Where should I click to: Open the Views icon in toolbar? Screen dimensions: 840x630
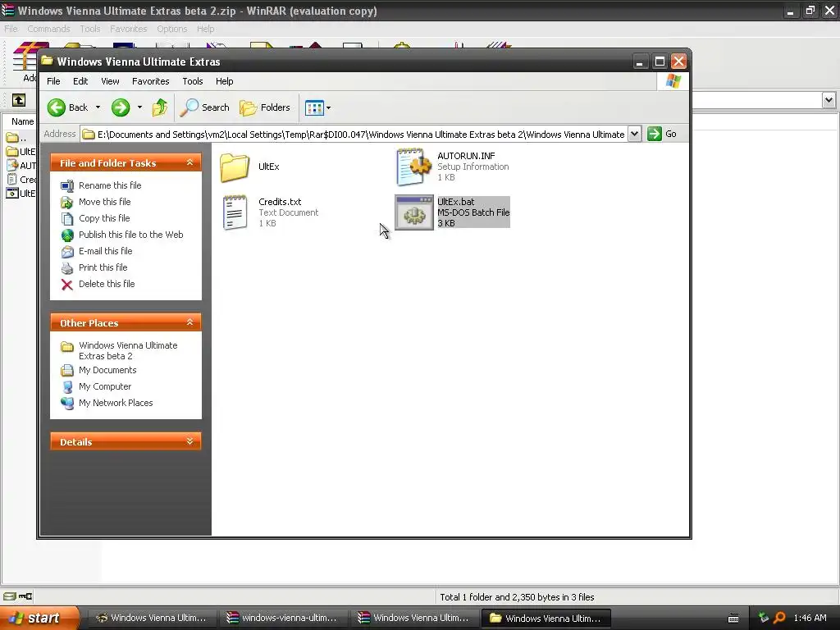[x=314, y=107]
